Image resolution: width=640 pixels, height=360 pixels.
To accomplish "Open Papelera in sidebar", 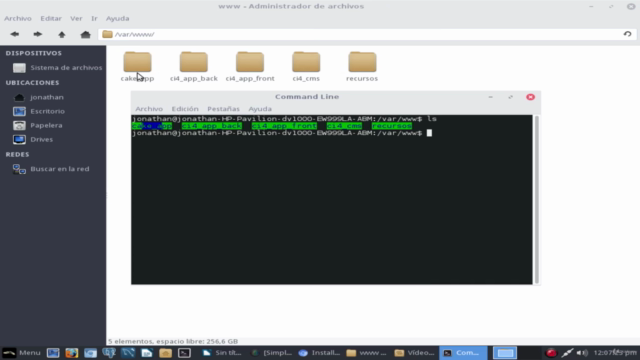I will coord(38,125).
